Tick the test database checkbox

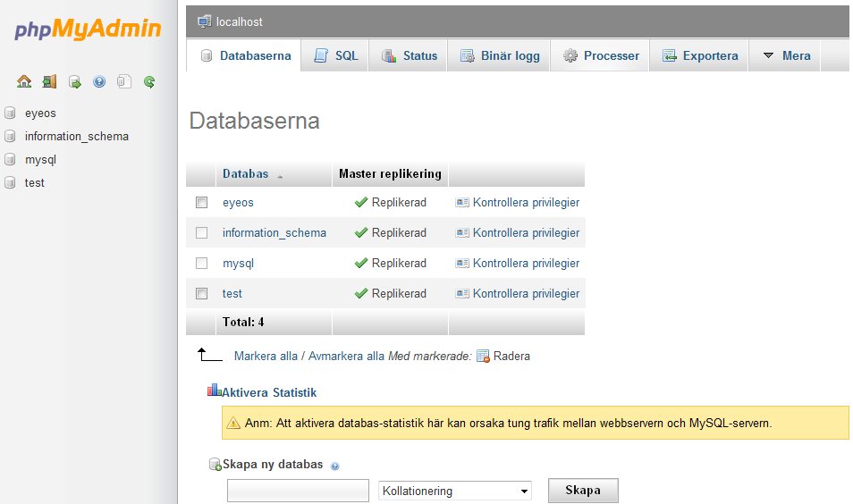coord(201,293)
